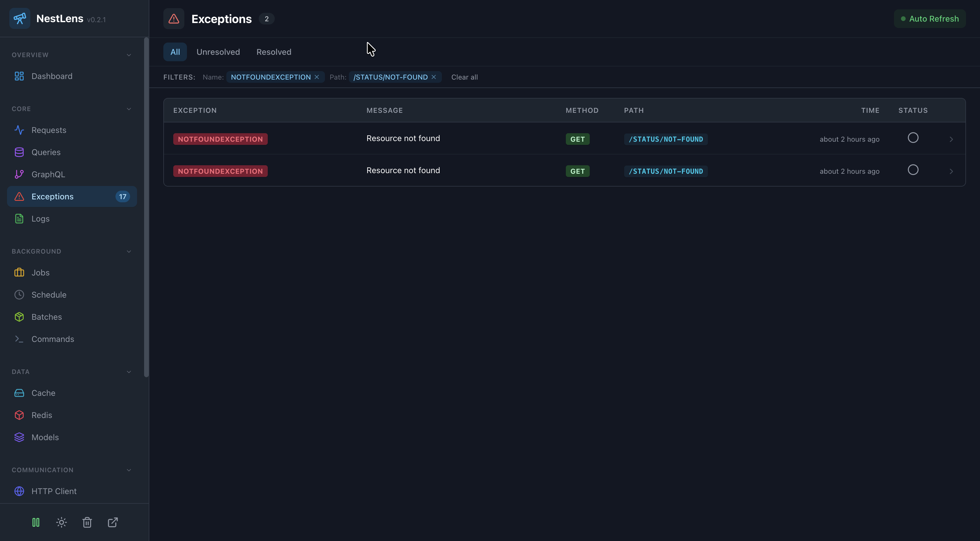Click the /STATUS/NOT-FOUND path badge in second row

click(x=665, y=171)
